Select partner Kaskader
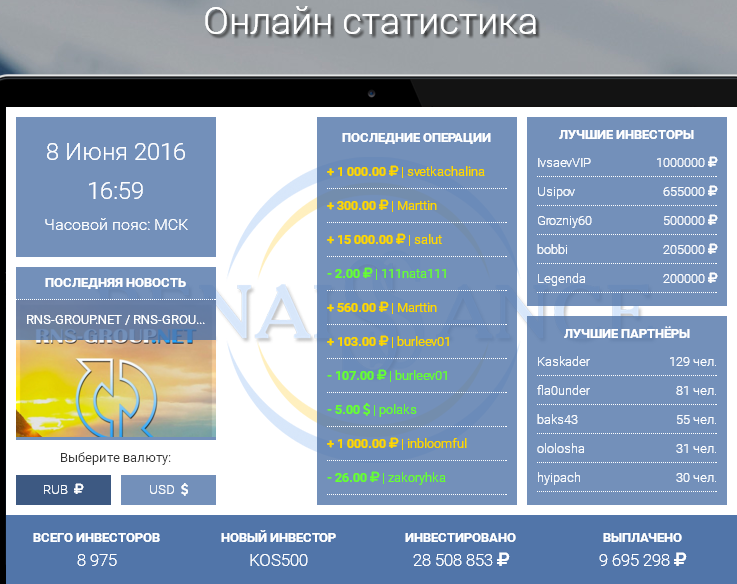737x584 pixels. (x=563, y=362)
